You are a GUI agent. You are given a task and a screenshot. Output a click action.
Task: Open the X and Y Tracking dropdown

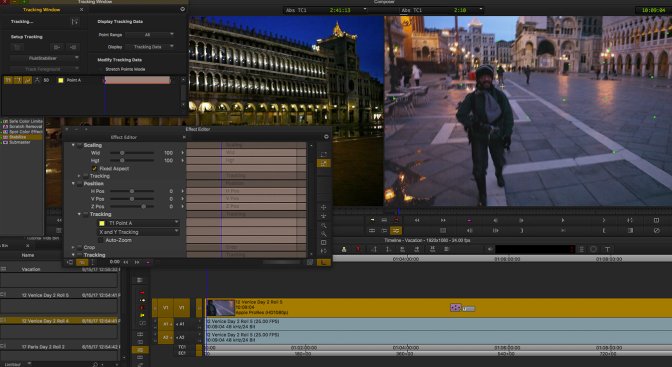[139, 232]
